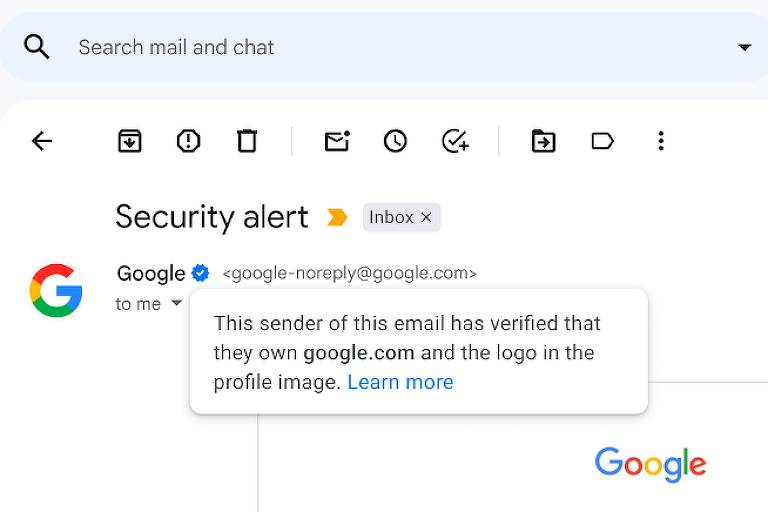Click the Google sender profile image

click(x=56, y=290)
